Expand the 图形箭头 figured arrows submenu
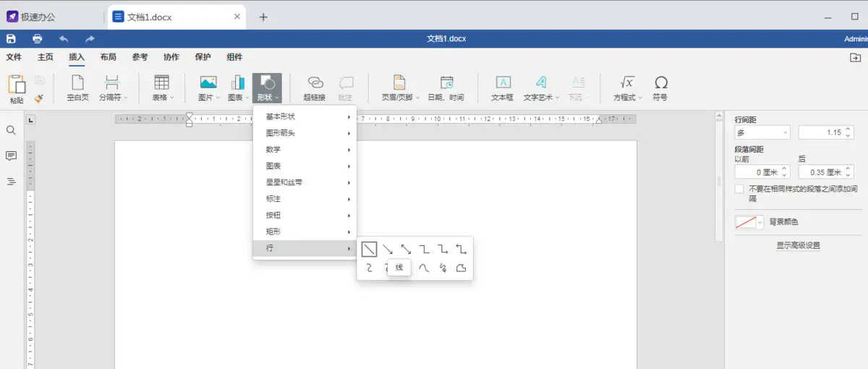The width and height of the screenshot is (868, 369). point(305,133)
